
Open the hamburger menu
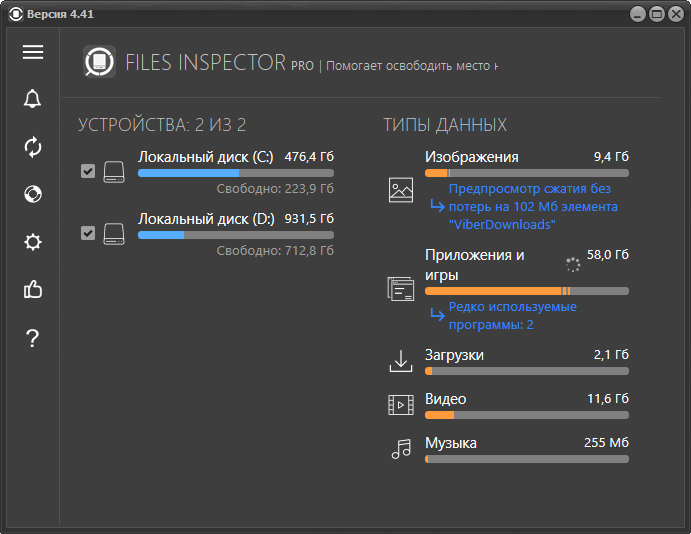pos(33,52)
